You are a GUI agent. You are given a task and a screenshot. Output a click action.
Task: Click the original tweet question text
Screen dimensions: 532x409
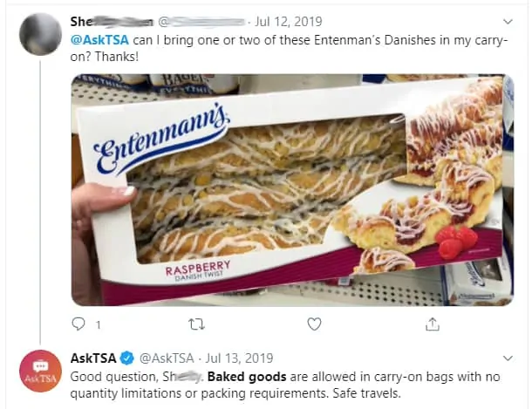(x=289, y=48)
